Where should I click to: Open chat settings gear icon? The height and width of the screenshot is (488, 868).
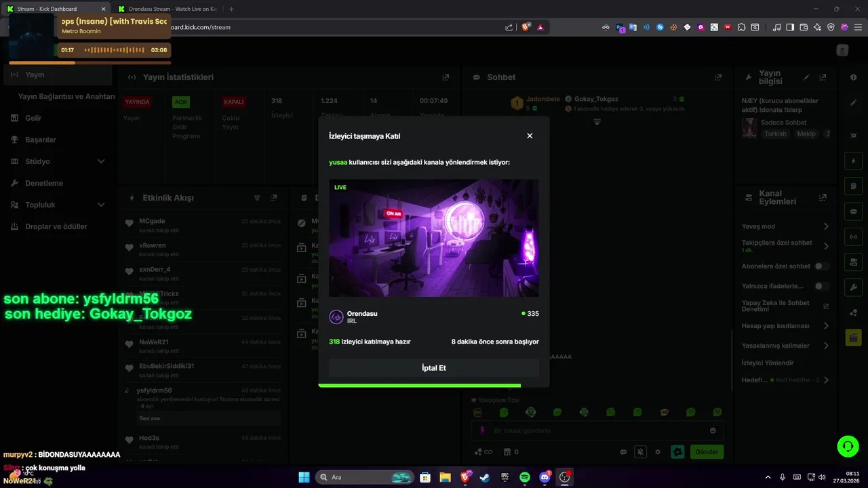pyautogui.click(x=657, y=451)
